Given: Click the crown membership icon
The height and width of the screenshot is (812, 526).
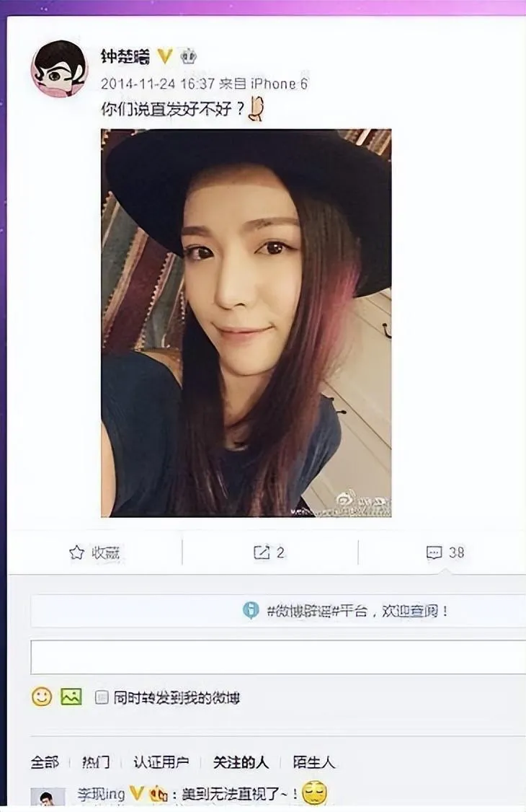Looking at the screenshot, I should (x=188, y=56).
